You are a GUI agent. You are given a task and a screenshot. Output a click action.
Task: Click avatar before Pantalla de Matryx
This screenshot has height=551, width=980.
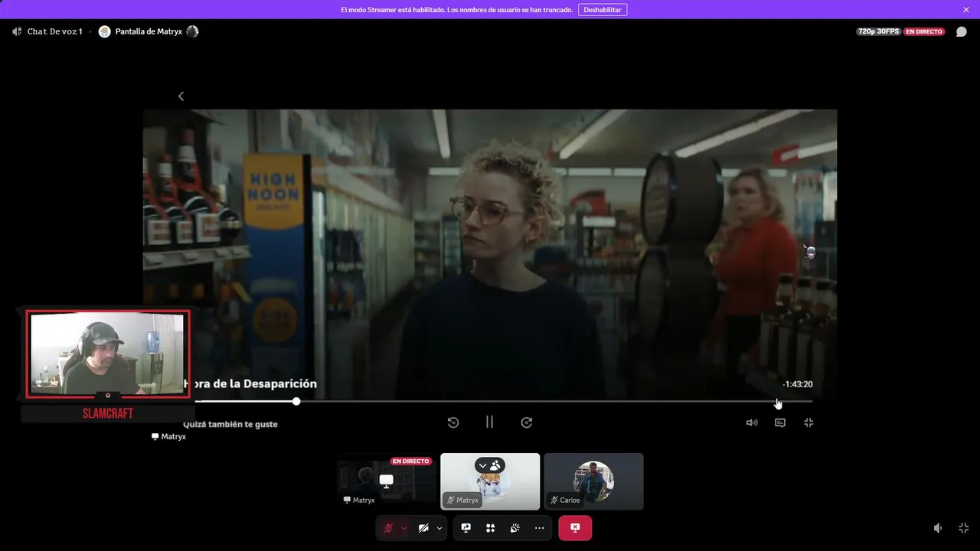coord(105,31)
